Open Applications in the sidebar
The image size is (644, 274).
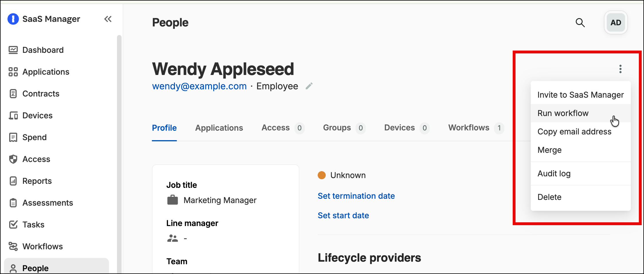(x=39, y=72)
